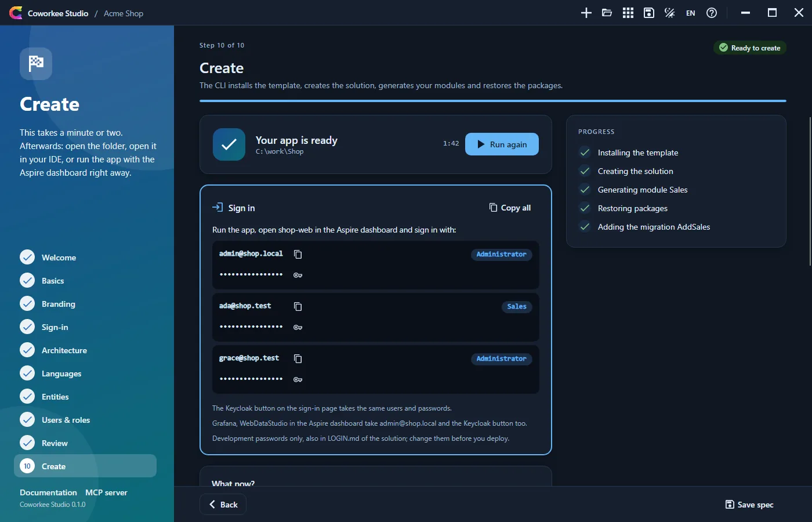812x522 pixels.
Task: Click the checkmark next to Adding the migration AddSales
Action: pyautogui.click(x=585, y=227)
